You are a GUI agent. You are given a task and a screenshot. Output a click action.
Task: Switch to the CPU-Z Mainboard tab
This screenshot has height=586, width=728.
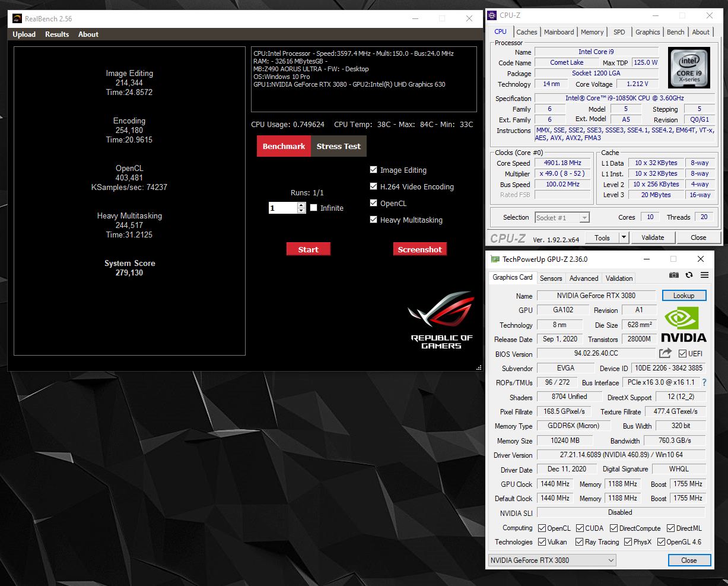559,32
